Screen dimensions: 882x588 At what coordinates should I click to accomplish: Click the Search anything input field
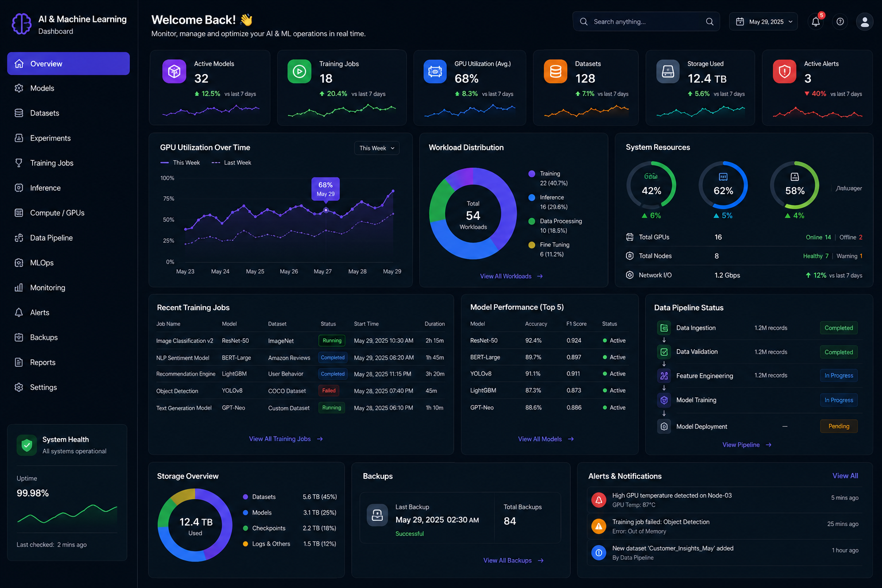[x=646, y=22]
